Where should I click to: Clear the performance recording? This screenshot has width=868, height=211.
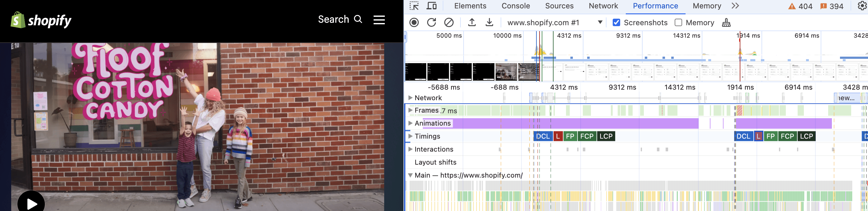pyautogui.click(x=449, y=23)
